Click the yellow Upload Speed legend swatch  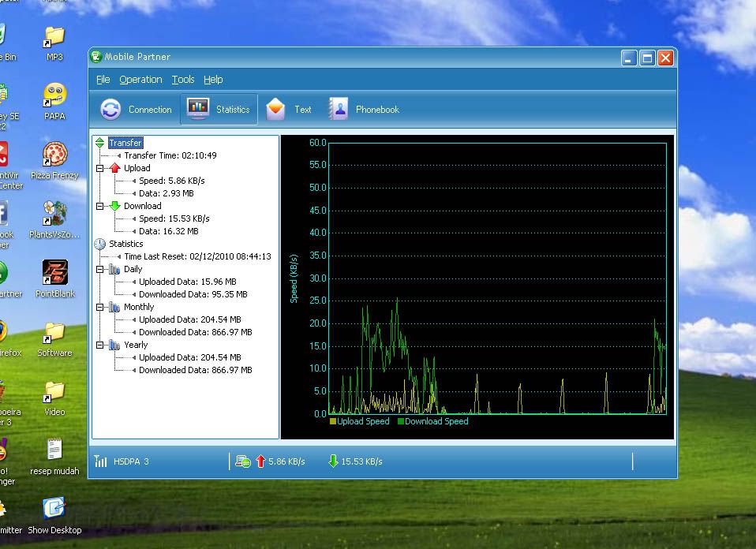[333, 421]
